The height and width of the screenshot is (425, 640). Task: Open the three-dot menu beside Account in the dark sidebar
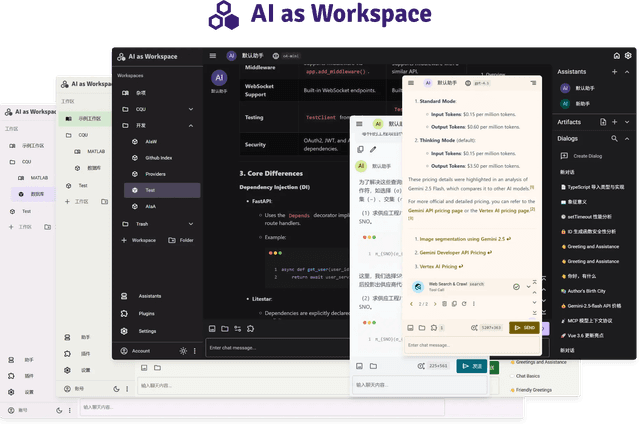coord(195,351)
